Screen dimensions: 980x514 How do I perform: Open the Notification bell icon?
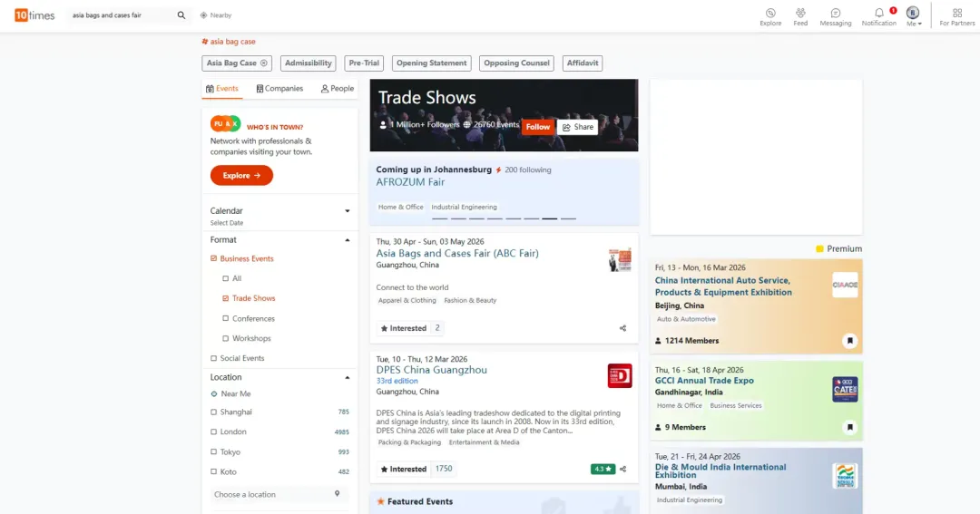click(878, 13)
